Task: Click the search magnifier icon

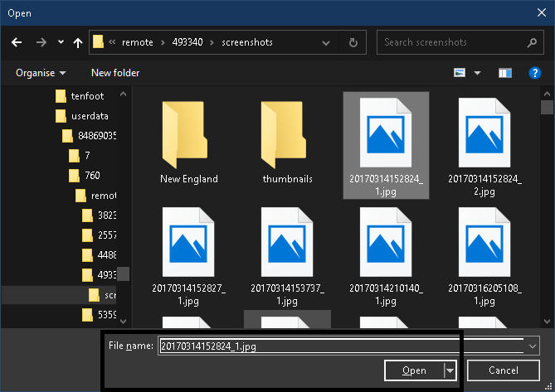Action: pyautogui.click(x=532, y=43)
